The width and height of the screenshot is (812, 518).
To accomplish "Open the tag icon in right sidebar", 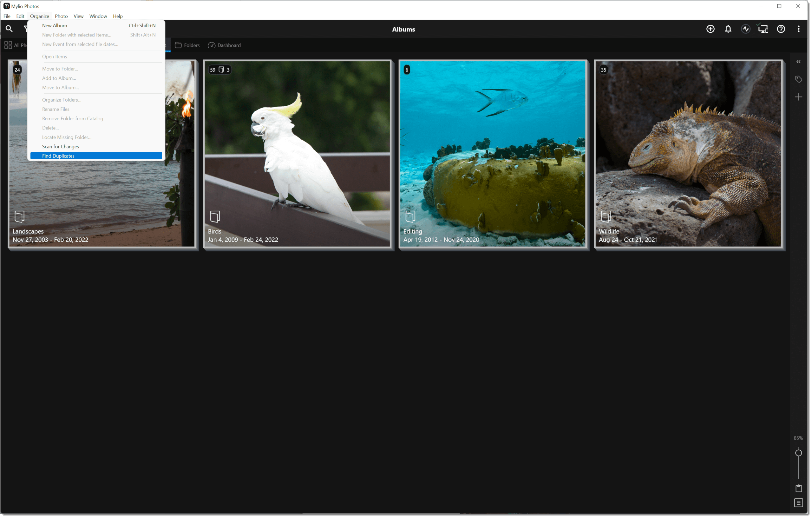I will click(798, 79).
